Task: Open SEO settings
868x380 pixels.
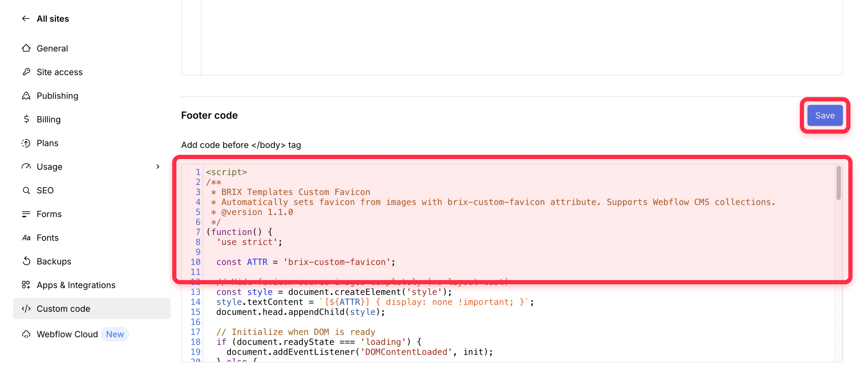Action: click(45, 190)
